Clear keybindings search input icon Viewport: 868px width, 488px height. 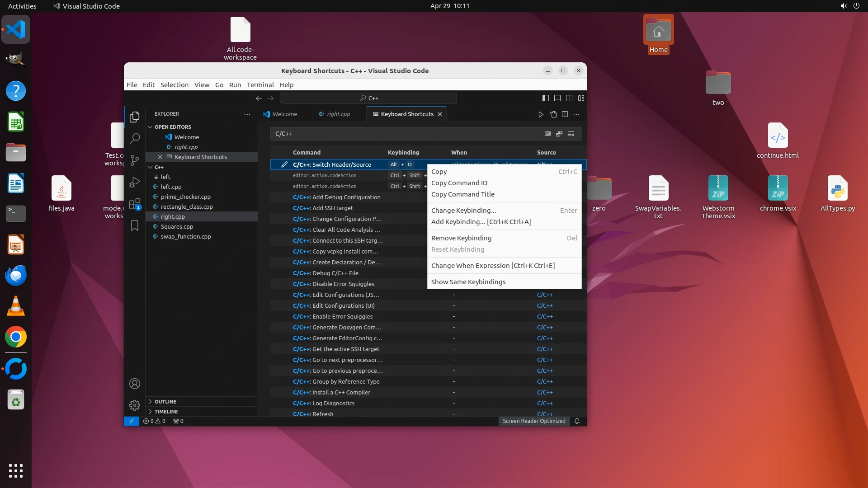coord(571,134)
